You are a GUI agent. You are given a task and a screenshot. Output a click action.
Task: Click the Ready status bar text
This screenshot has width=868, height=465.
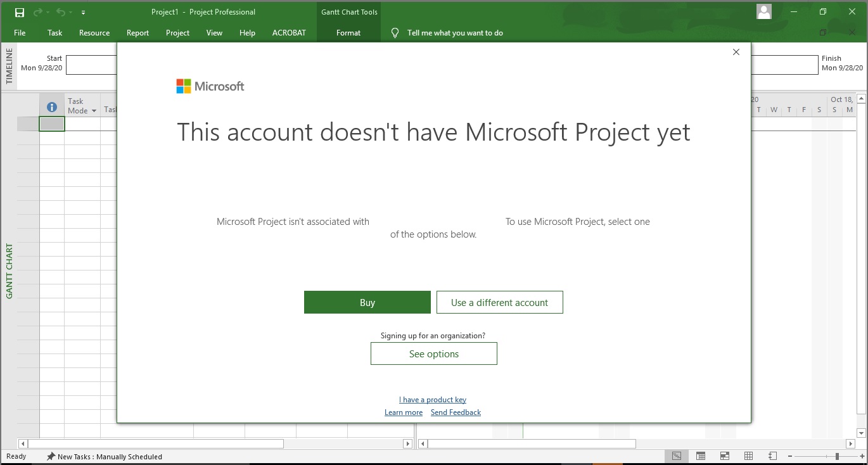click(16, 456)
